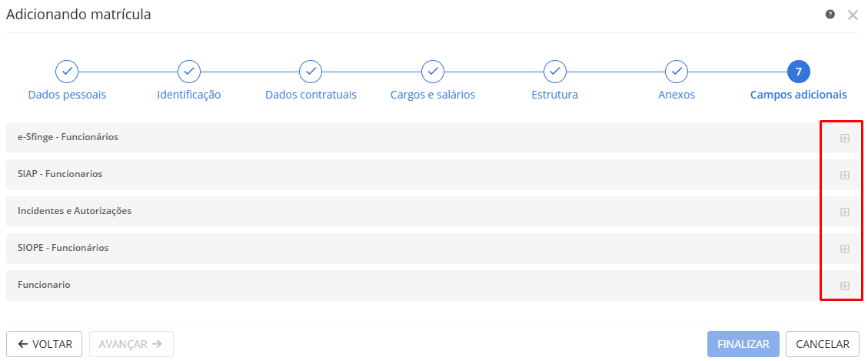Click the step 7 numbered circle
The width and height of the screenshot is (868, 361).
click(x=799, y=72)
